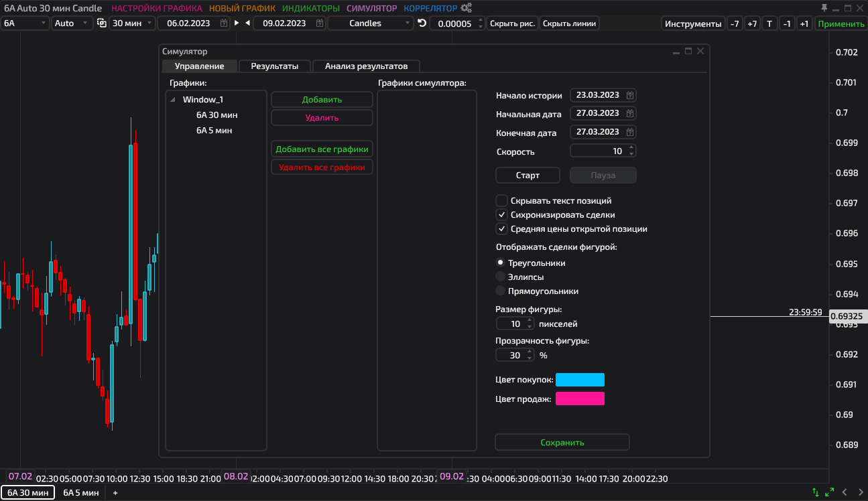
Task: Click the Цвет покупок blue color swatch
Action: pyautogui.click(x=580, y=380)
